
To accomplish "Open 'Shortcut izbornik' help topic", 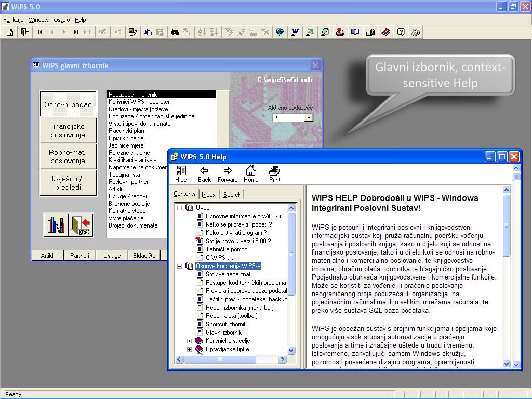I will click(227, 324).
